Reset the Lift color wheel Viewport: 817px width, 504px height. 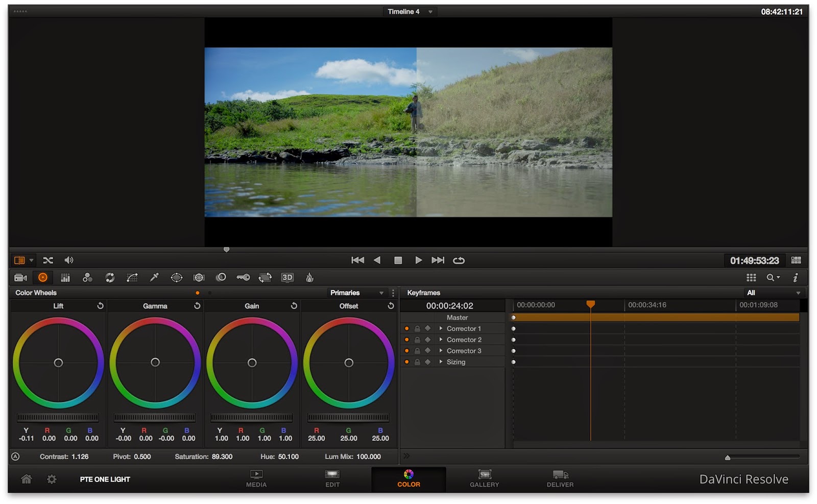pos(101,306)
